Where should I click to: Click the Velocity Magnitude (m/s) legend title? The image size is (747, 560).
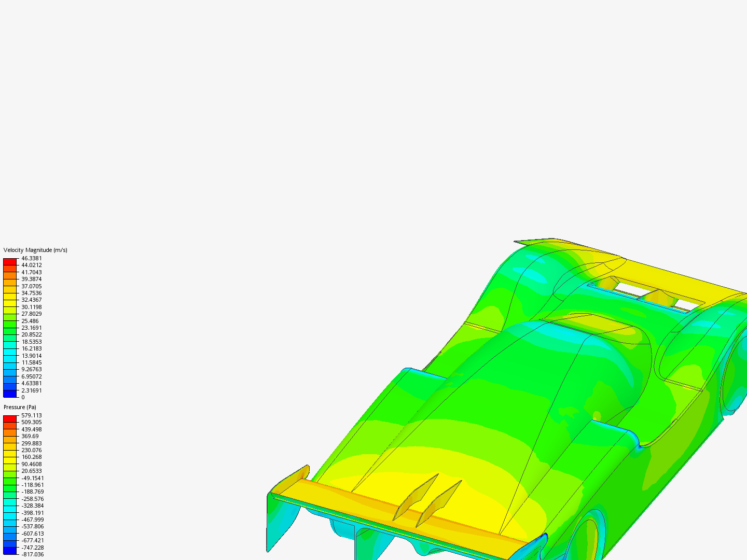click(35, 250)
